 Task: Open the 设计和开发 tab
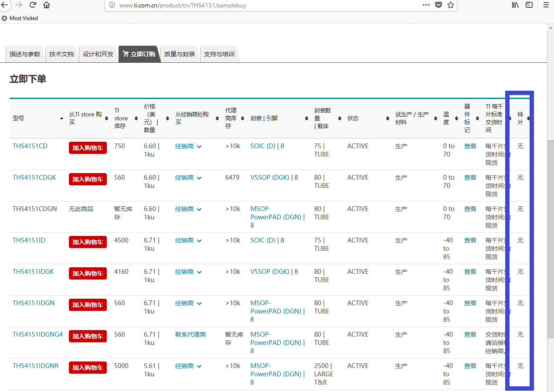click(x=98, y=54)
